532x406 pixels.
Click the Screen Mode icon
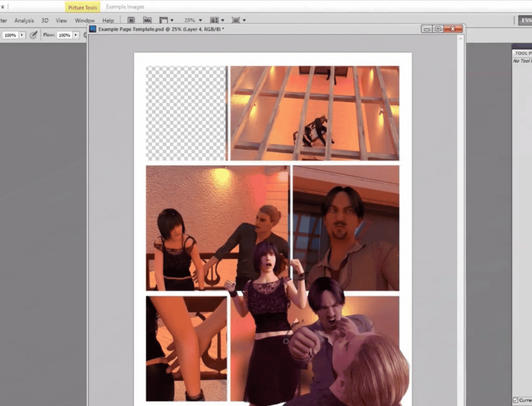tap(236, 20)
